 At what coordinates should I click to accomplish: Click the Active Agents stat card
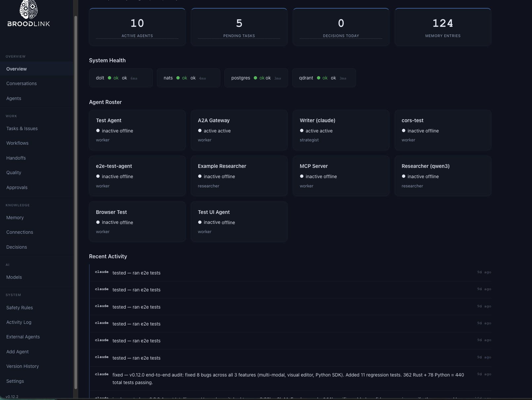(x=137, y=27)
